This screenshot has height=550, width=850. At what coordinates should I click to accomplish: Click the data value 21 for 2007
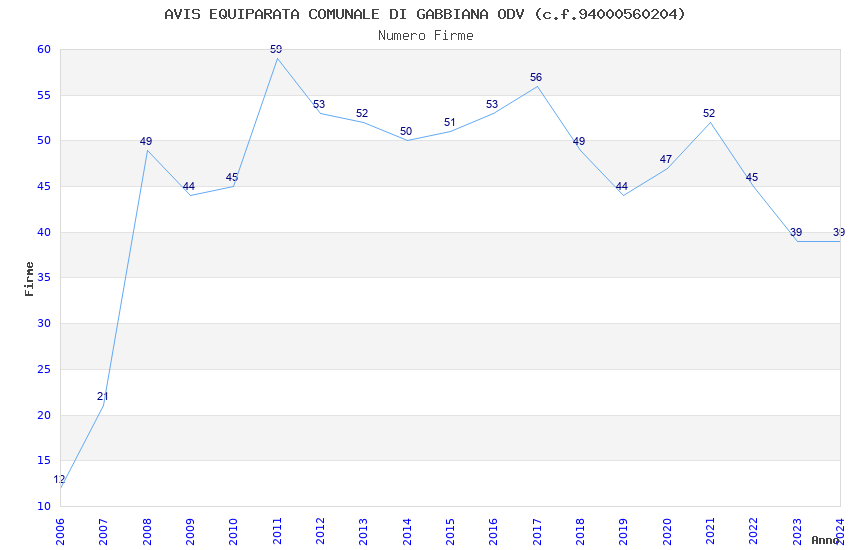[x=102, y=397]
